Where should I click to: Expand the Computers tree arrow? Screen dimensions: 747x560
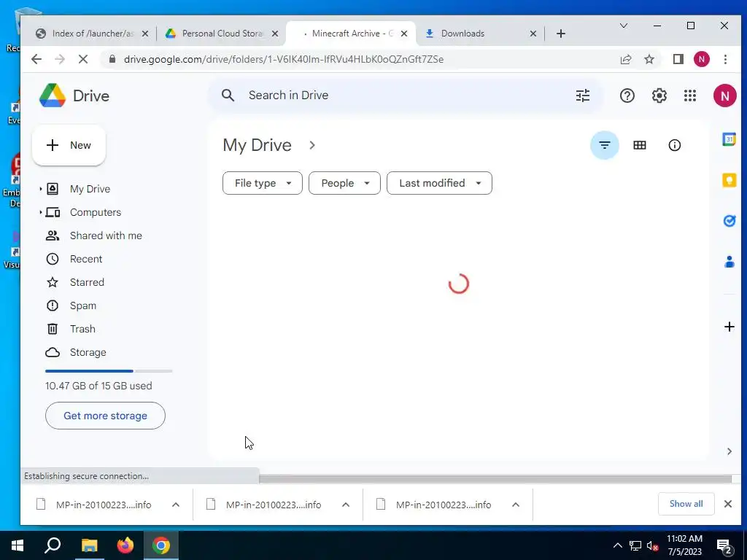41,212
